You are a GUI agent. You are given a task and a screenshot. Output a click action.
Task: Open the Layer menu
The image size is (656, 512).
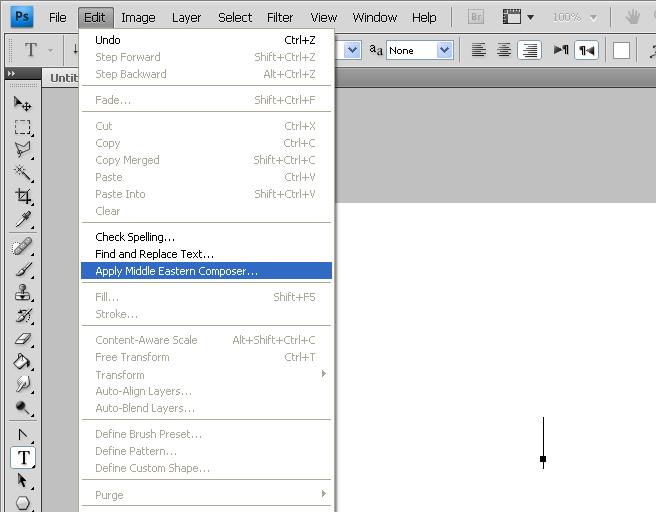(187, 18)
